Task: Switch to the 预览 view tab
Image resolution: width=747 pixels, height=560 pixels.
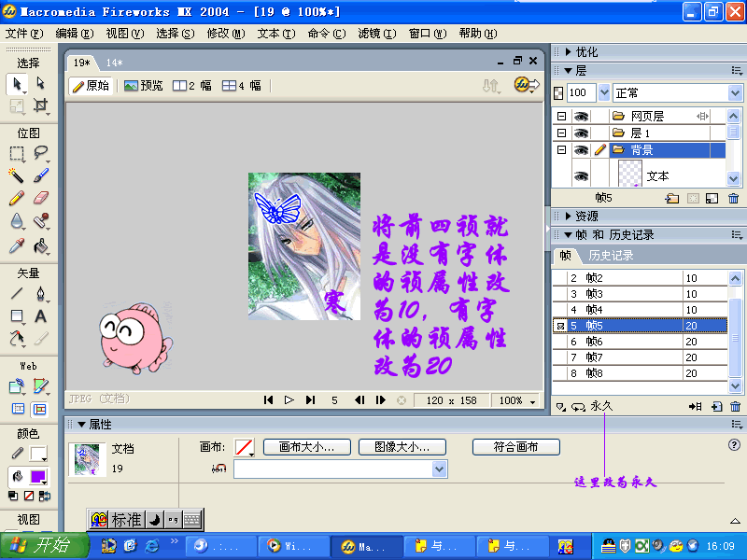Action: pyautogui.click(x=144, y=86)
